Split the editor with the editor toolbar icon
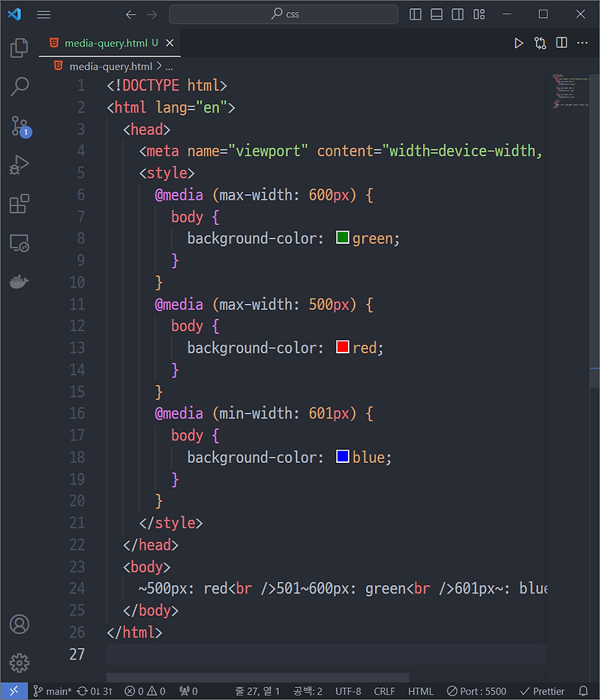The image size is (600, 700). 562,43
